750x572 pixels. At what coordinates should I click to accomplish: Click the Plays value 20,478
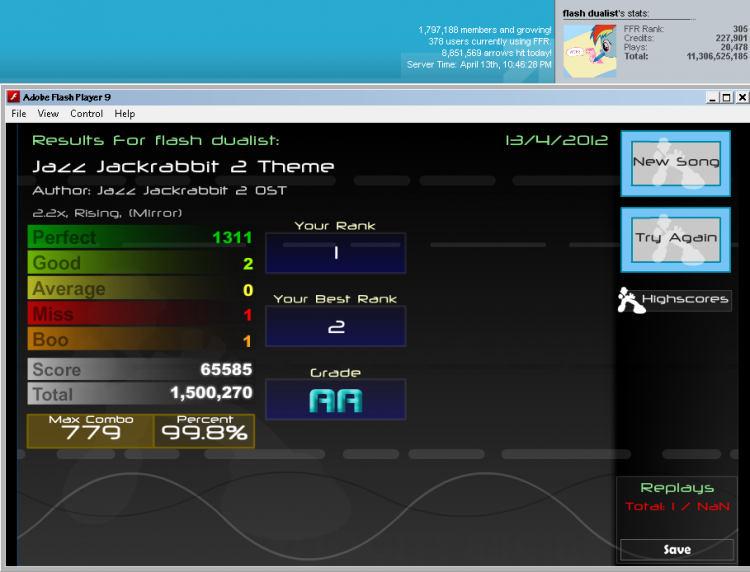point(734,47)
